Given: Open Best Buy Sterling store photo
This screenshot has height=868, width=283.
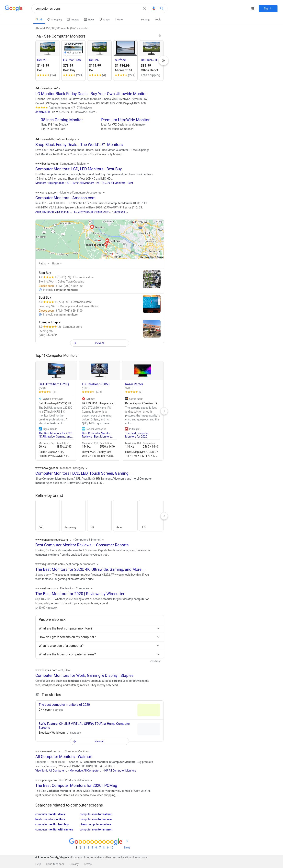Looking at the screenshot, I should tap(152, 279).
